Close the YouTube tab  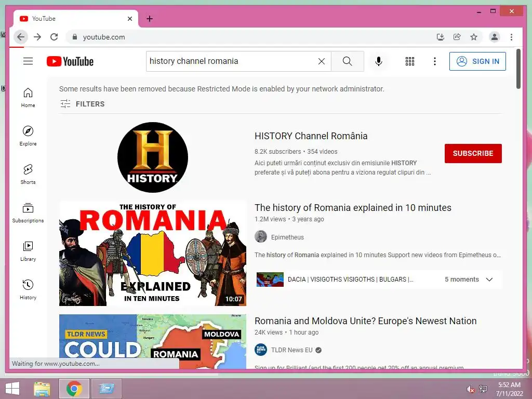[x=129, y=19]
